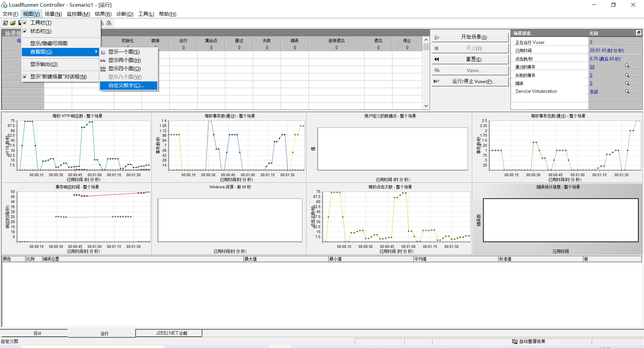Screen dimensions: 644x348
Task: Select the 事务响应时间 graph
Action: 77,219
